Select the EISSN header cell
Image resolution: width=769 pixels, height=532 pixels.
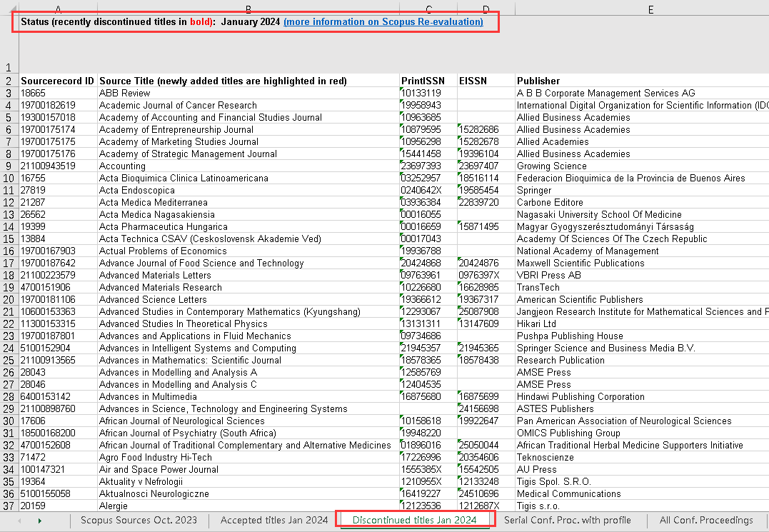click(x=486, y=81)
